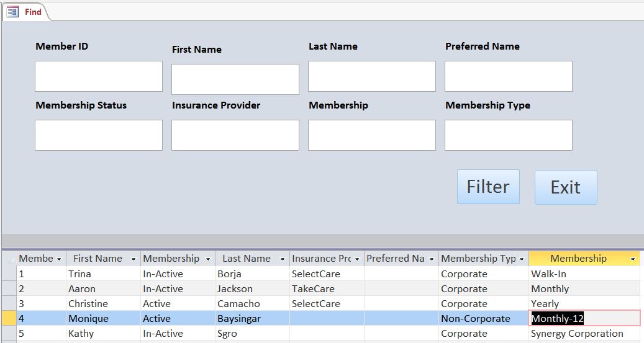Expand the Membership Type column dropdown

click(522, 259)
